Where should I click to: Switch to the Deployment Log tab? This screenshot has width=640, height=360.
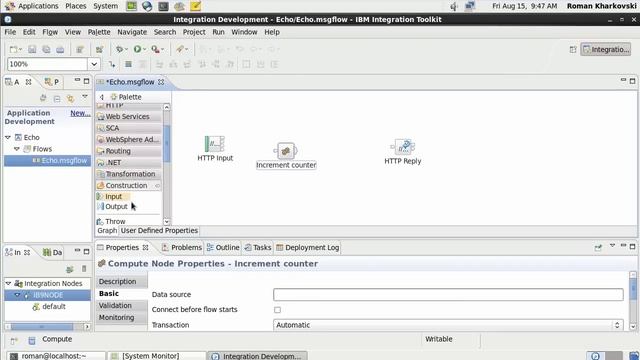coord(308,247)
